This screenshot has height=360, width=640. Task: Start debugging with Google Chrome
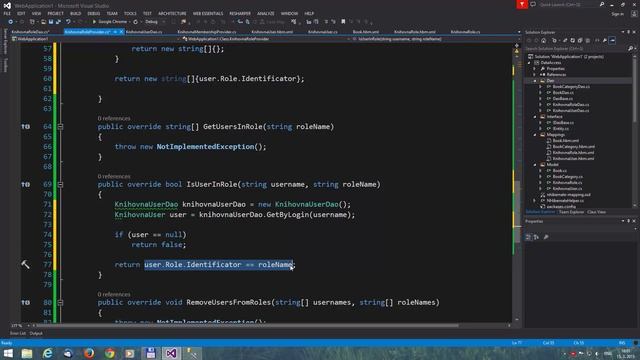click(x=109, y=22)
